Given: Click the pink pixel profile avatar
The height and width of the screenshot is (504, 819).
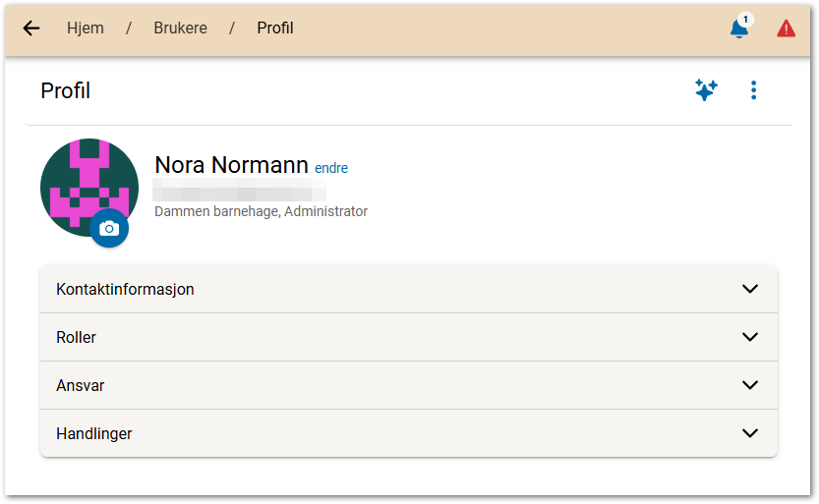Looking at the screenshot, I should [84, 180].
